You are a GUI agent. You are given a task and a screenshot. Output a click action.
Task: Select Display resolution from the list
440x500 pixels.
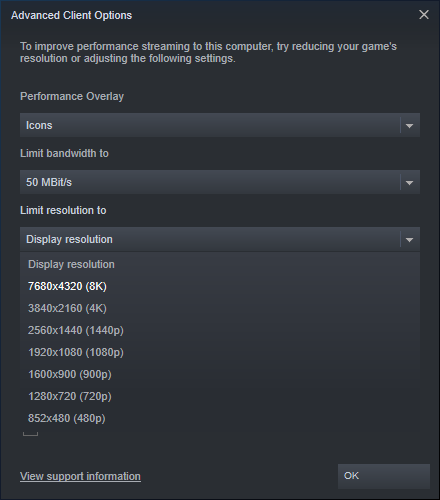click(x=220, y=264)
